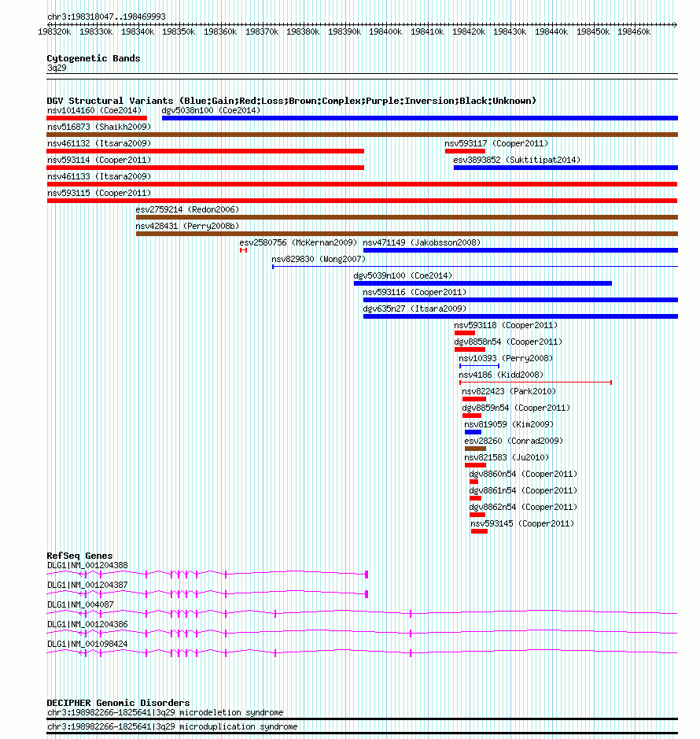Click dgv8860n54 (Cooper2011) label
The height and width of the screenshot is (739, 700).
(x=523, y=474)
